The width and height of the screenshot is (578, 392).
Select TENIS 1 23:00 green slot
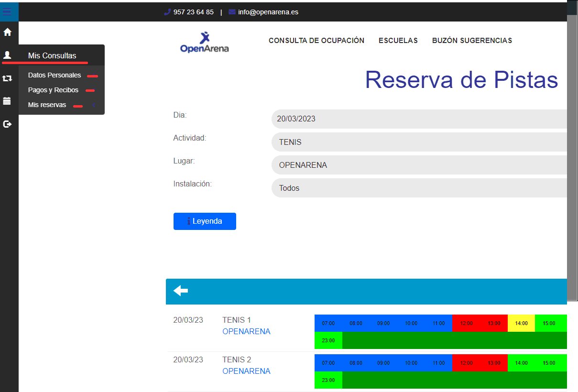tap(328, 340)
